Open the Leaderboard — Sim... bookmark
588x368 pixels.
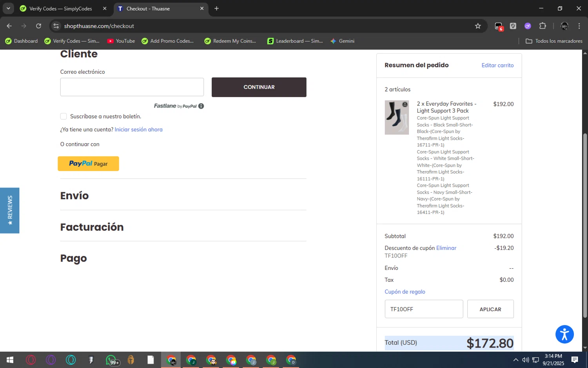click(295, 41)
